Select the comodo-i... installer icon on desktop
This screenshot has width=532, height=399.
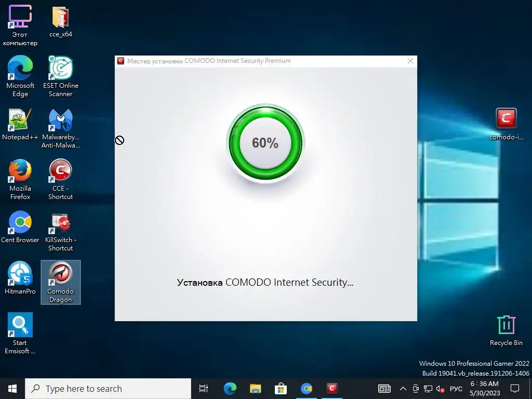point(506,124)
